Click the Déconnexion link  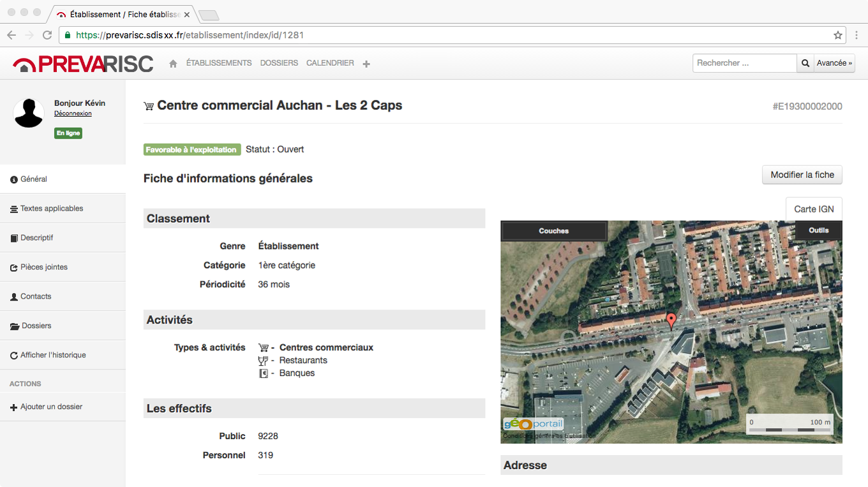click(73, 114)
